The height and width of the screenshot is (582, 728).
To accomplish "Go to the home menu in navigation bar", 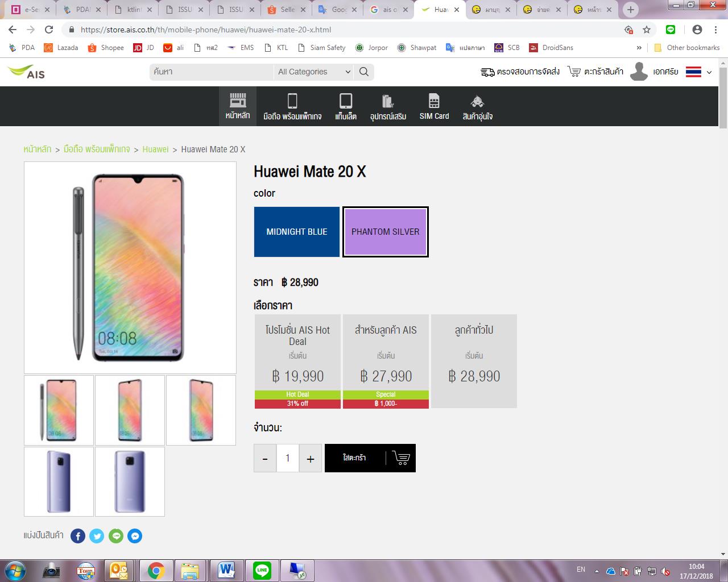I will coord(238,106).
